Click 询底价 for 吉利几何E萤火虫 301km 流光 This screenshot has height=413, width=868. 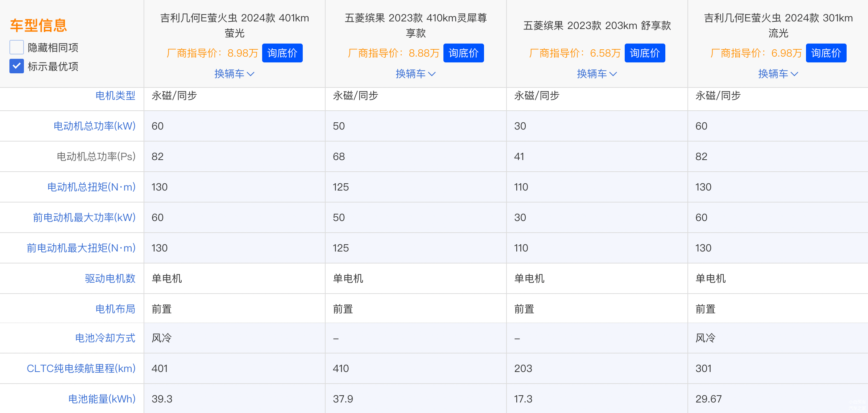point(826,53)
